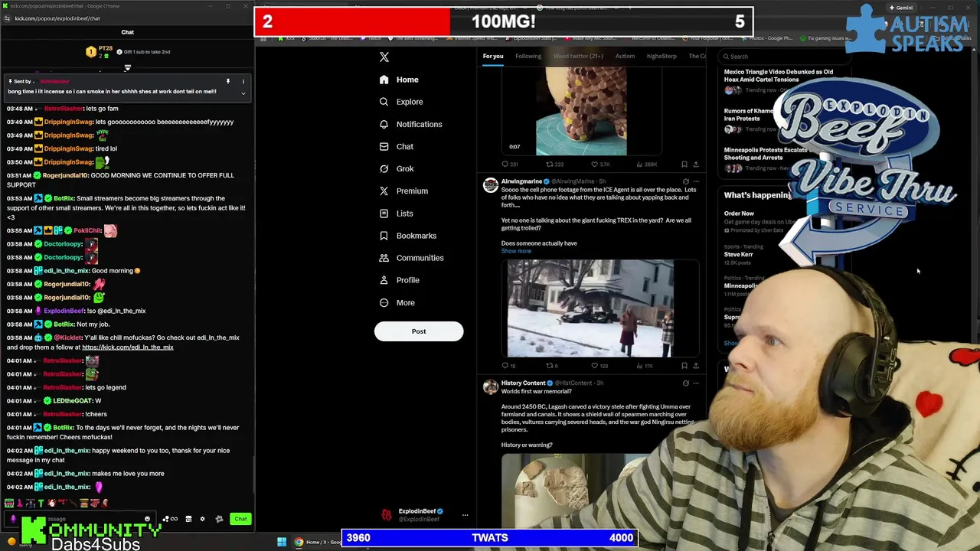Open Steve Kerr trending topic
980x551 pixels.
[x=739, y=255]
